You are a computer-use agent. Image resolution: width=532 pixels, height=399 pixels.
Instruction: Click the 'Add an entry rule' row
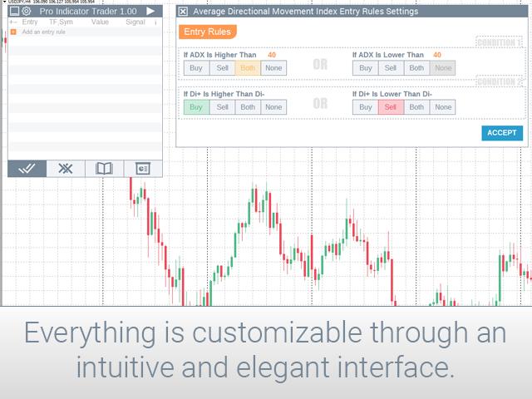pyautogui.click(x=85, y=32)
